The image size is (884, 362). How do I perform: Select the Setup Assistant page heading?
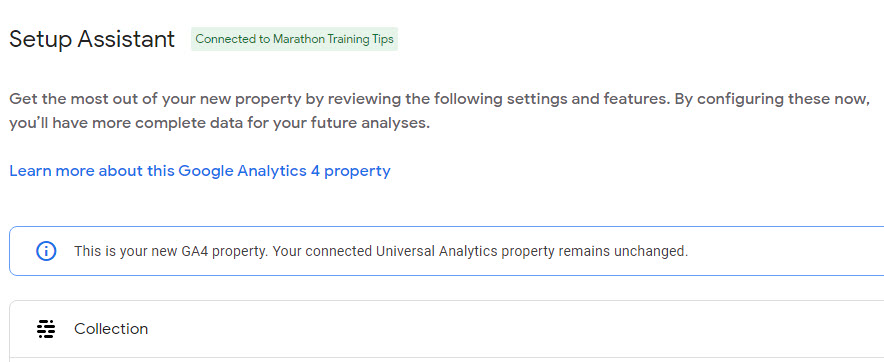click(92, 39)
